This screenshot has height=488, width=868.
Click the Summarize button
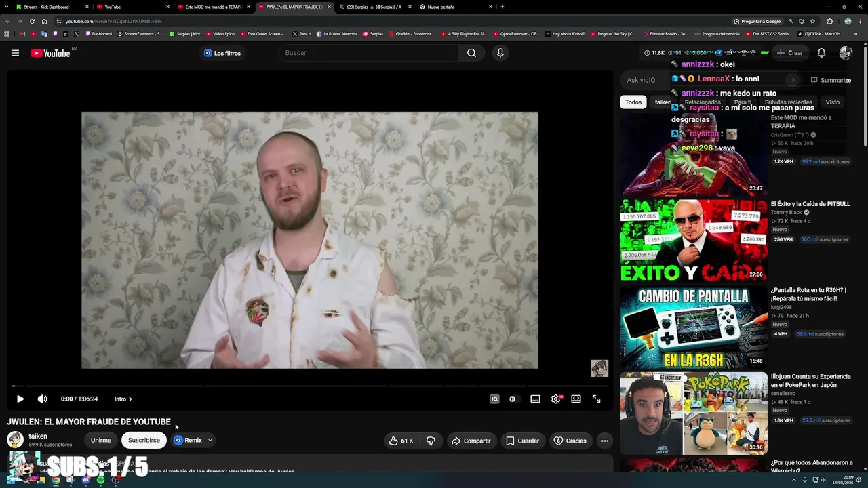[831, 80]
